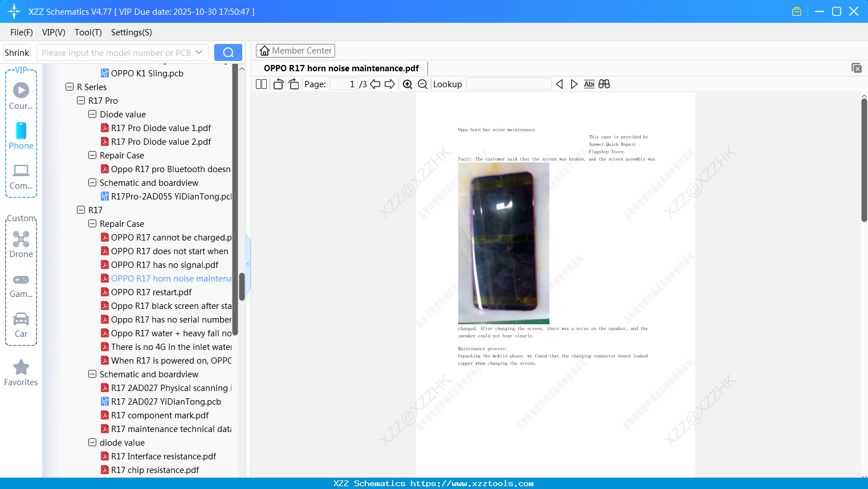
Task: Open Oppo R17 water + heavy fall file
Action: coord(166,333)
